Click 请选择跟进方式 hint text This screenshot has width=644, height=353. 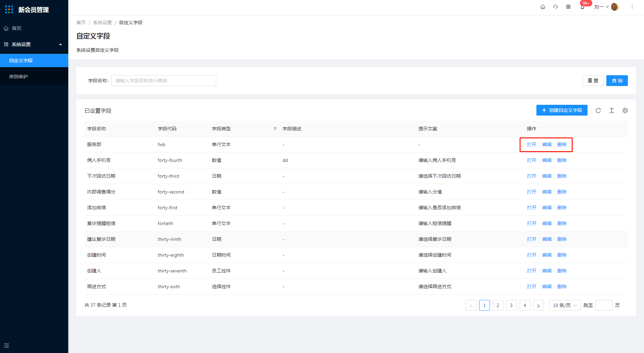pos(435,286)
